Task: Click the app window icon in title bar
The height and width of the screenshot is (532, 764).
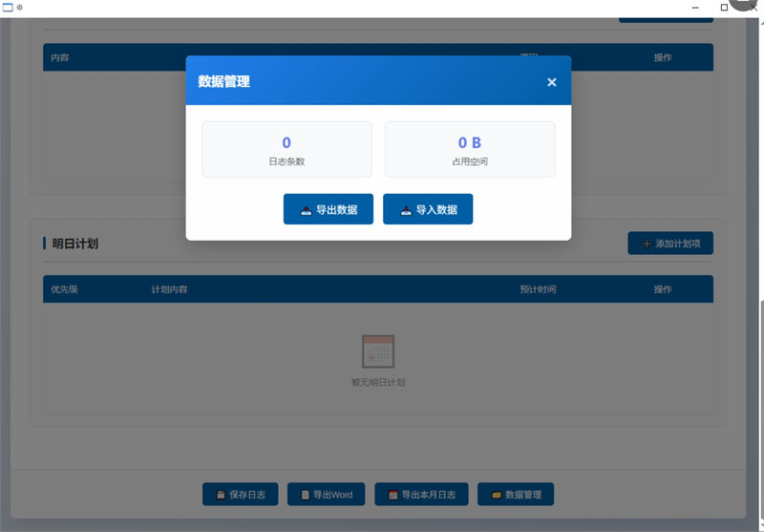Action: point(8,8)
